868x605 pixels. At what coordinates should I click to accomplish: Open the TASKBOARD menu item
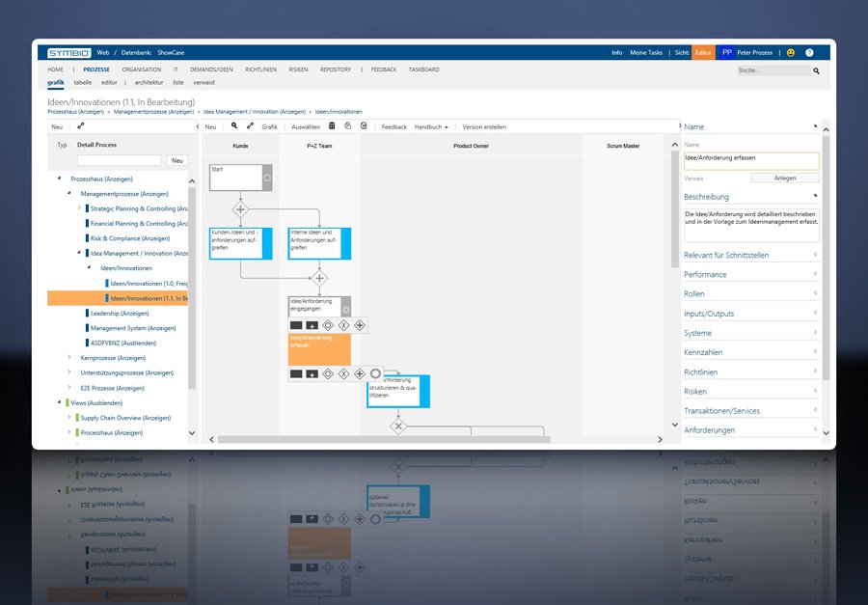coord(424,69)
